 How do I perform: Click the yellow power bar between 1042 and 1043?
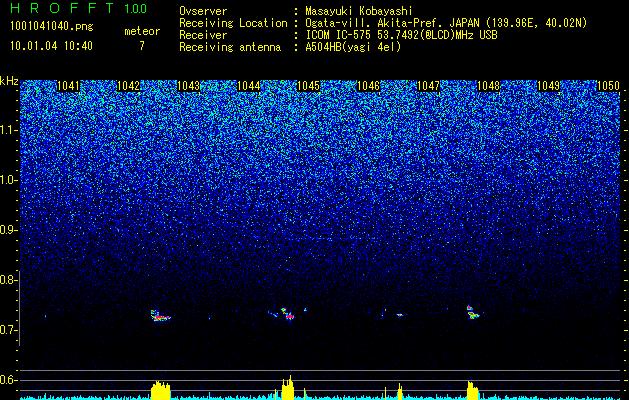[x=160, y=389]
